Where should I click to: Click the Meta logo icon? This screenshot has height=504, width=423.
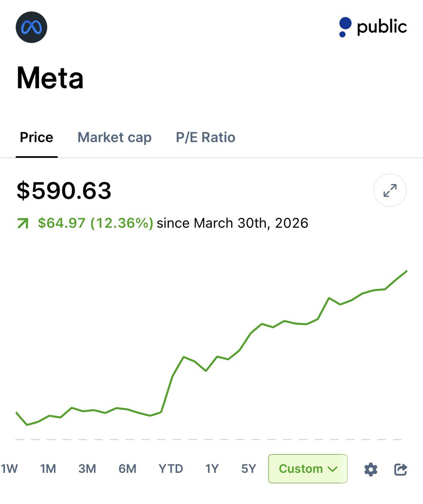[x=31, y=28]
